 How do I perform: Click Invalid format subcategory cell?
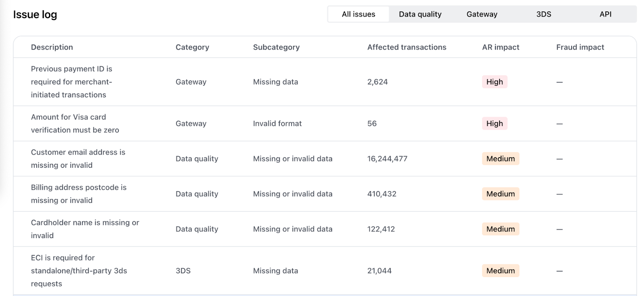pyautogui.click(x=277, y=123)
